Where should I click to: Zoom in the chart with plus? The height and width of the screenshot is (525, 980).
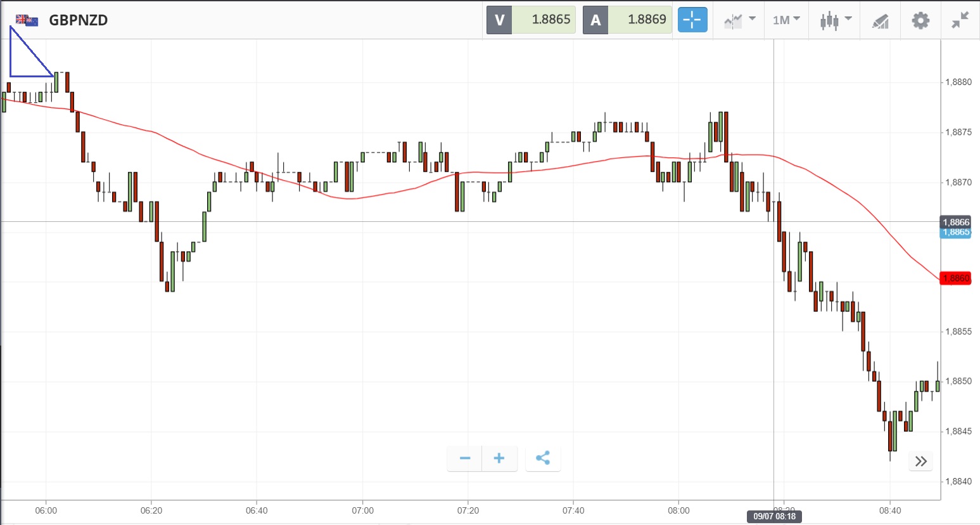[x=499, y=458]
